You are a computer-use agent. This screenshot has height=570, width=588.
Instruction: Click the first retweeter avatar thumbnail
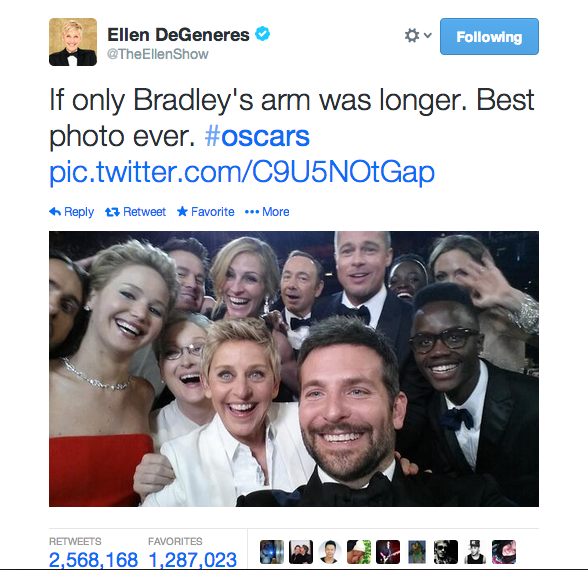(272, 552)
